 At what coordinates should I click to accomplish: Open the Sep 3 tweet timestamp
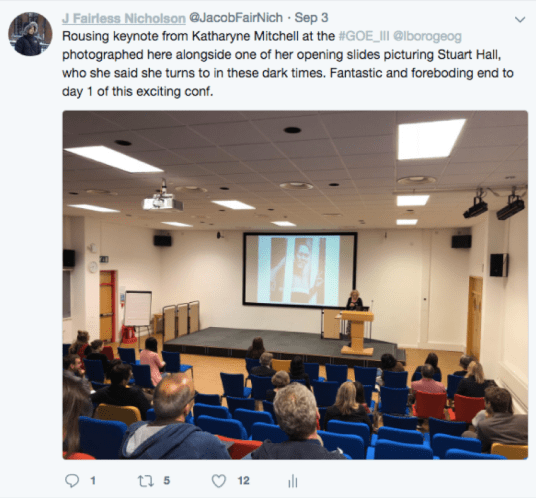click(x=311, y=18)
